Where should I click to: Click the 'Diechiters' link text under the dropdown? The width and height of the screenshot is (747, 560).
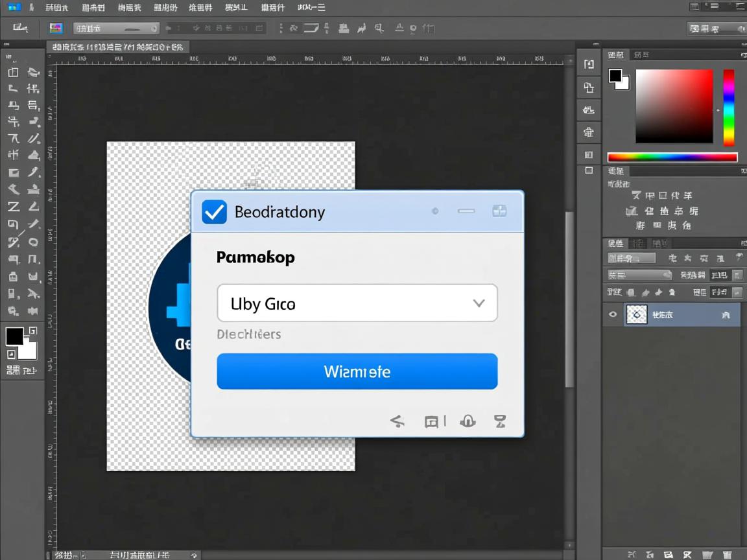tap(248, 334)
